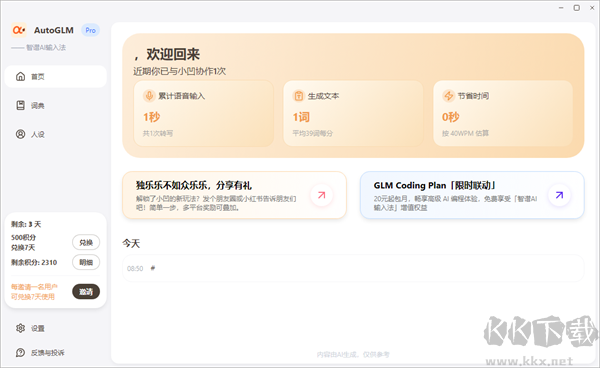This screenshot has height=368, width=600.
Task: Click the 今天 section heading
Action: (131, 243)
